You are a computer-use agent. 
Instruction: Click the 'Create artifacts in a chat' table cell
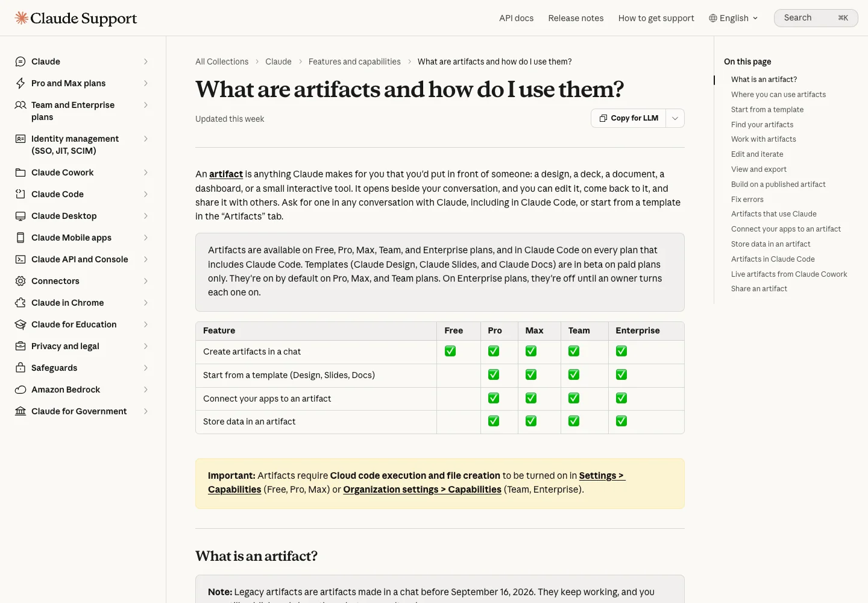pos(316,352)
